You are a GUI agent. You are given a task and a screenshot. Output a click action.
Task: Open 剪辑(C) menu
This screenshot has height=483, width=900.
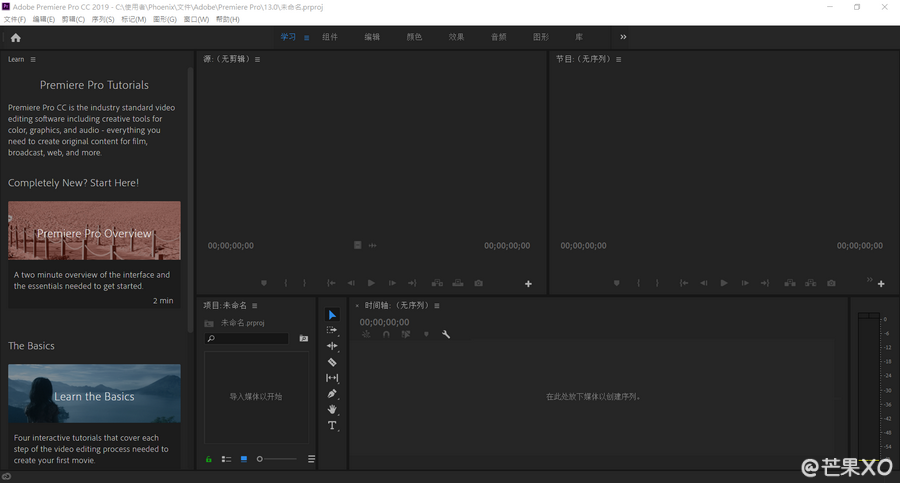pyautogui.click(x=73, y=19)
